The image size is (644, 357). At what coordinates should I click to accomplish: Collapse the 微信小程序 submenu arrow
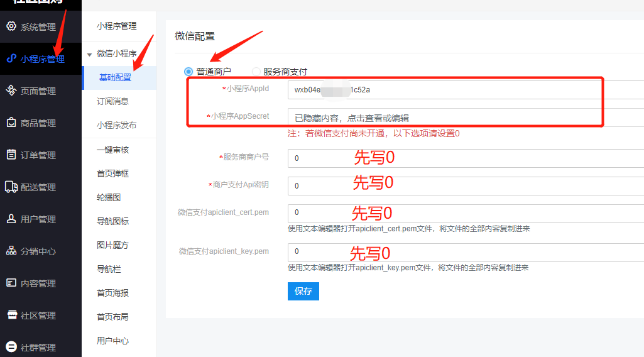[89, 55]
